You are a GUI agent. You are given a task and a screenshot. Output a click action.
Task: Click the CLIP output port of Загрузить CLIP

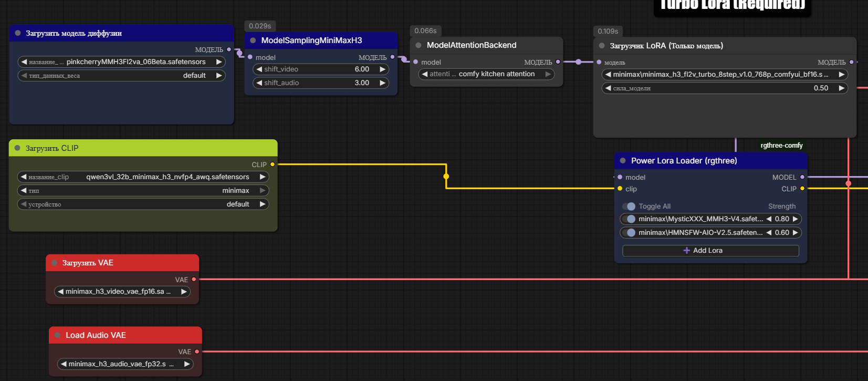click(273, 164)
